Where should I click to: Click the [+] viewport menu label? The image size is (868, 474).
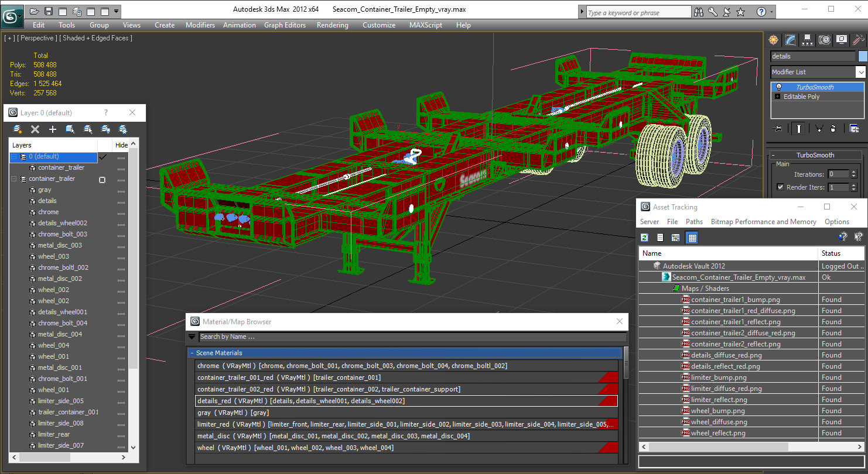point(9,38)
